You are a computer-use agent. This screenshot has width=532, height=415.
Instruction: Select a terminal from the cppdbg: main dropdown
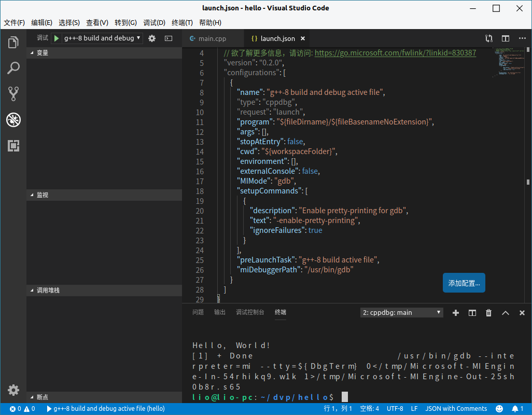point(401,312)
